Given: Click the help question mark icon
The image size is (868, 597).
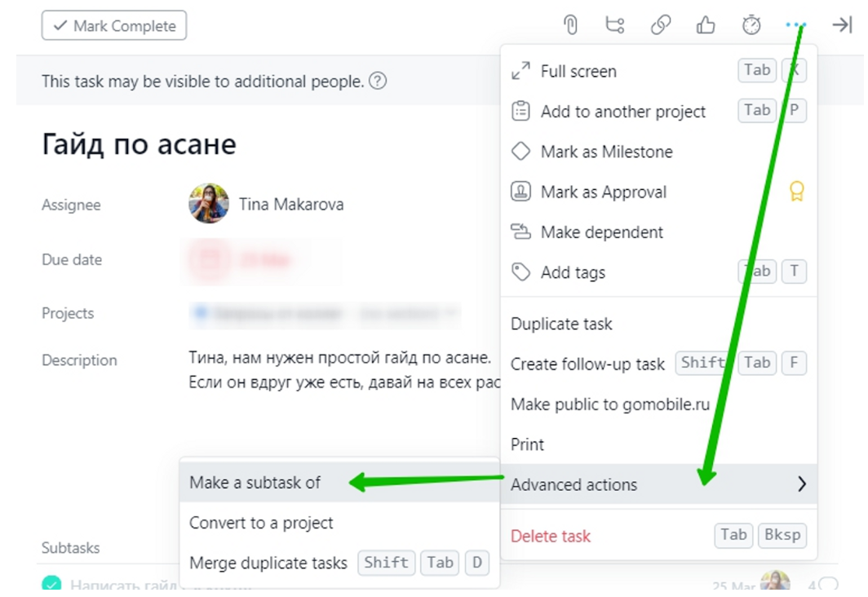Looking at the screenshot, I should 378,82.
